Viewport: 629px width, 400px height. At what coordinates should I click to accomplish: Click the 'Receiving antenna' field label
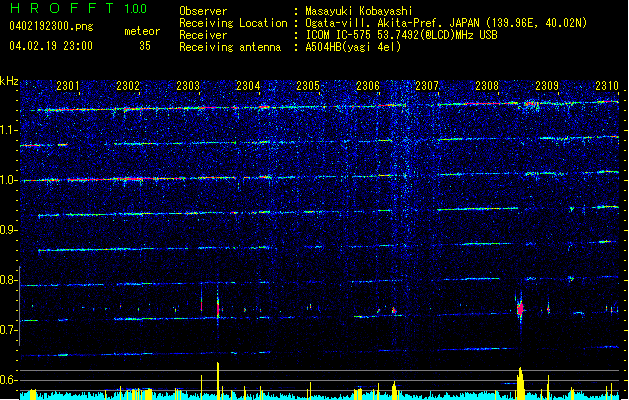pyautogui.click(x=230, y=47)
